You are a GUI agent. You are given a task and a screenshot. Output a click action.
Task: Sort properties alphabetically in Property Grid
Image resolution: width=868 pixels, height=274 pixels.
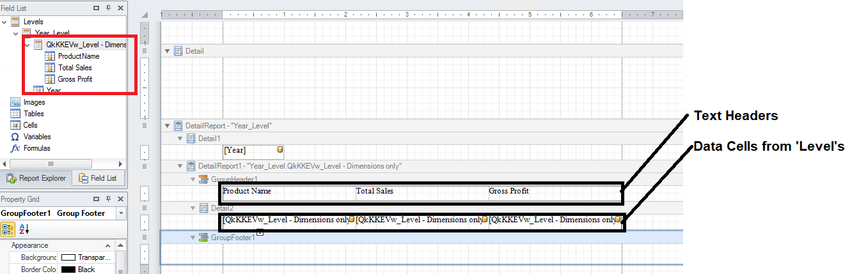pyautogui.click(x=24, y=229)
